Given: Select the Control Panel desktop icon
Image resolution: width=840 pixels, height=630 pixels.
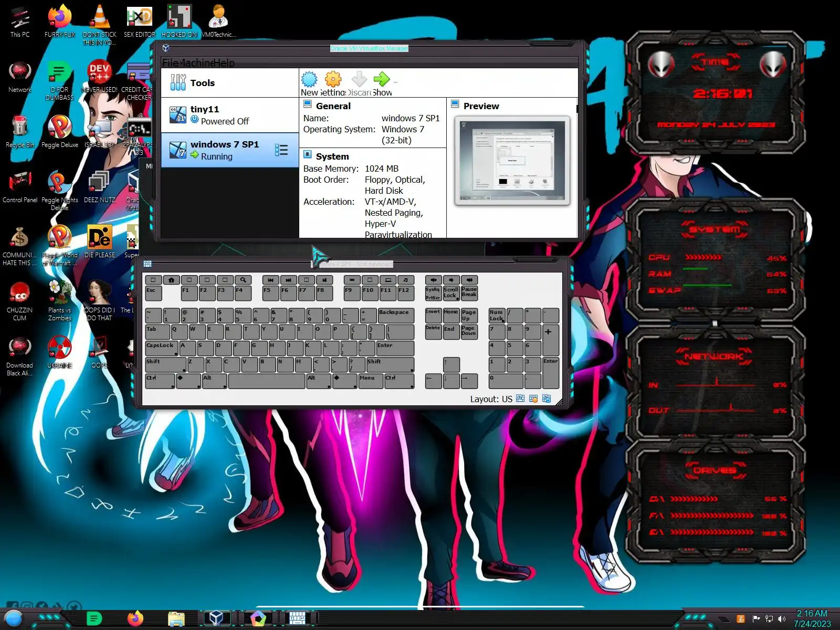Looking at the screenshot, I should (x=20, y=186).
